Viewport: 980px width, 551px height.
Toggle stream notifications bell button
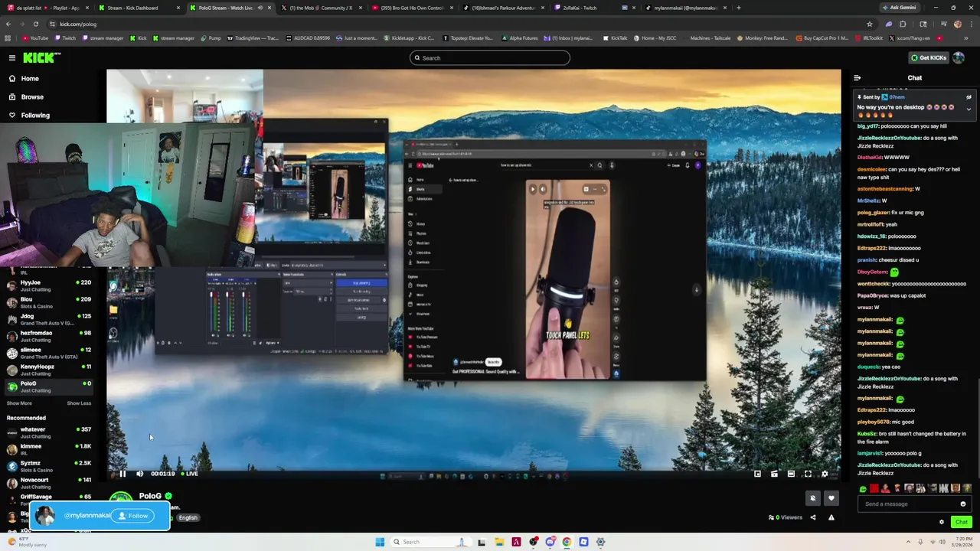pyautogui.click(x=813, y=498)
